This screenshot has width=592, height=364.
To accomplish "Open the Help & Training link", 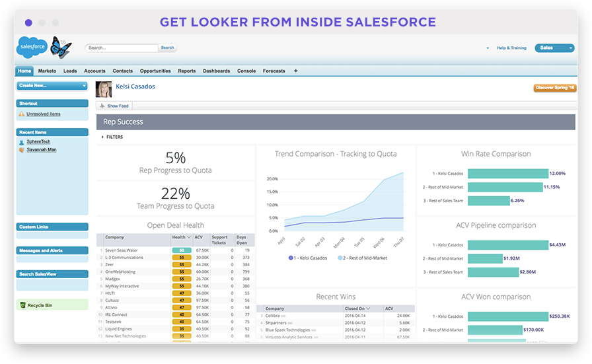I will pos(511,48).
